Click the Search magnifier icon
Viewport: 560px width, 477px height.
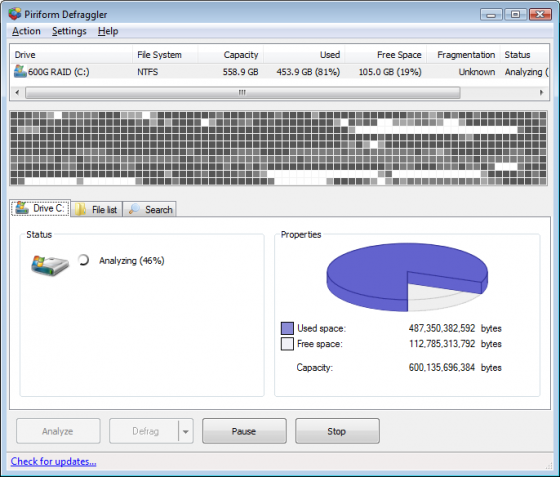tap(134, 209)
